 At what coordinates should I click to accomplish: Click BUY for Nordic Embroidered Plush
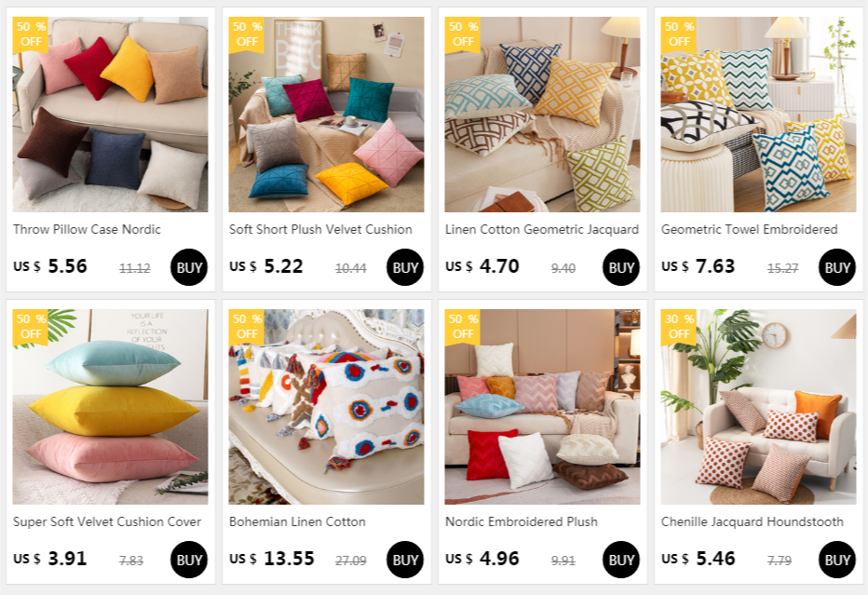coord(620,560)
